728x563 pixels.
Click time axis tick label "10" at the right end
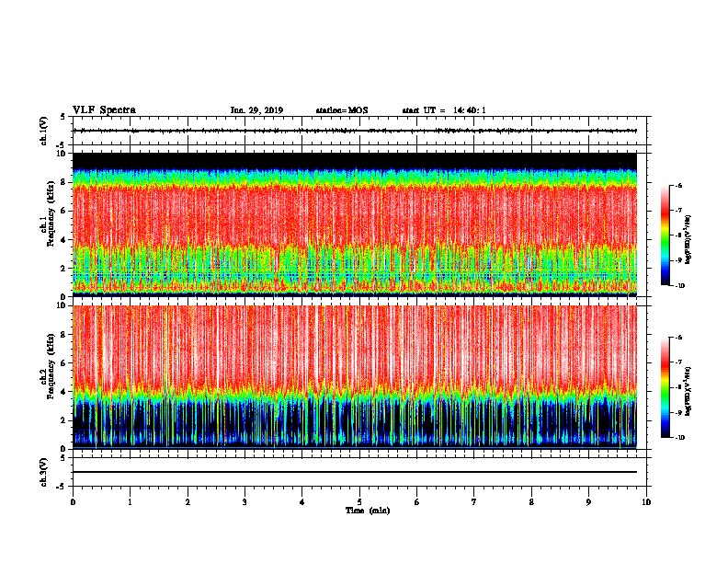[x=646, y=502]
